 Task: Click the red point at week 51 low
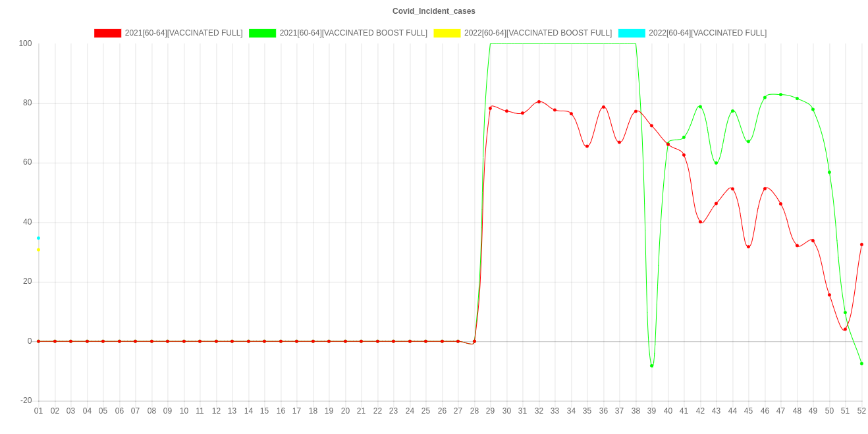tap(845, 329)
